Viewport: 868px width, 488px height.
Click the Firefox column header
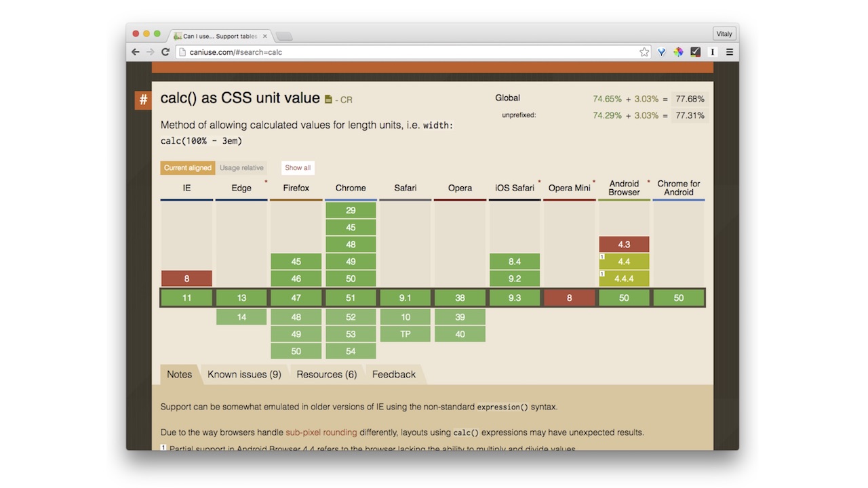(296, 188)
